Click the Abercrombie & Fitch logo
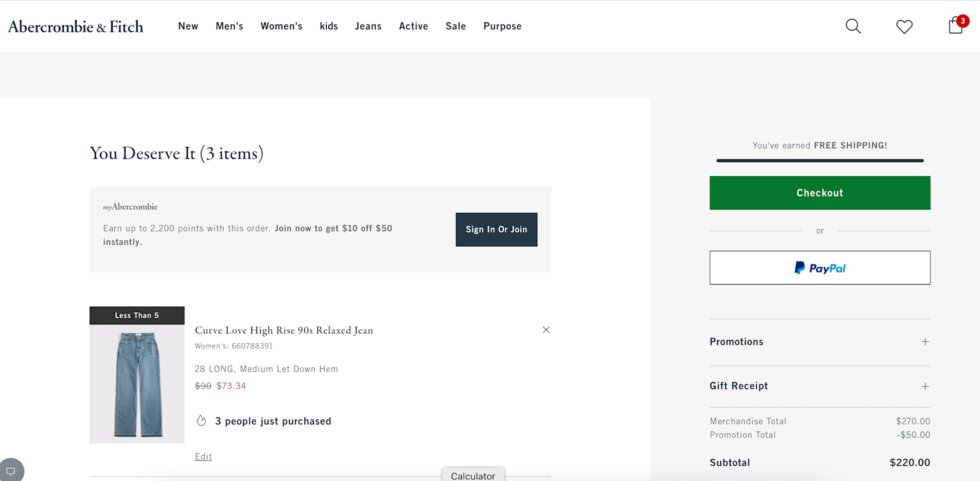980x481 pixels. click(x=76, y=27)
